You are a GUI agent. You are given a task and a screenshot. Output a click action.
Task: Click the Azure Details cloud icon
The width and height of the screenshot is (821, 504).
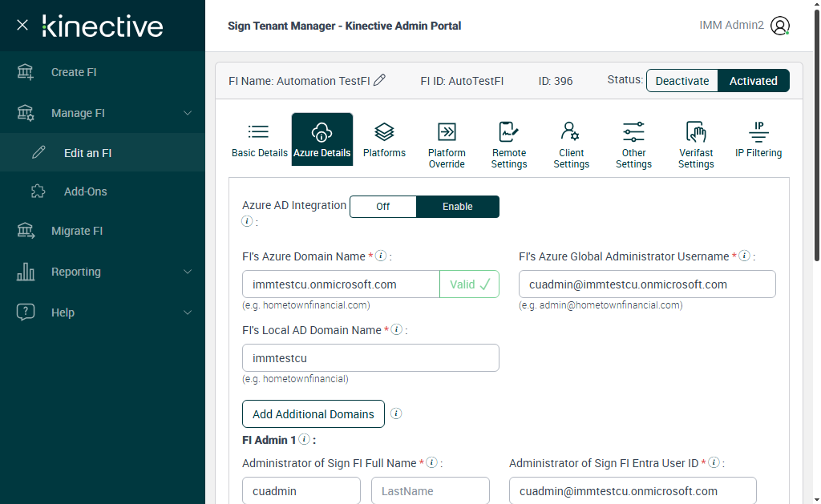322,132
